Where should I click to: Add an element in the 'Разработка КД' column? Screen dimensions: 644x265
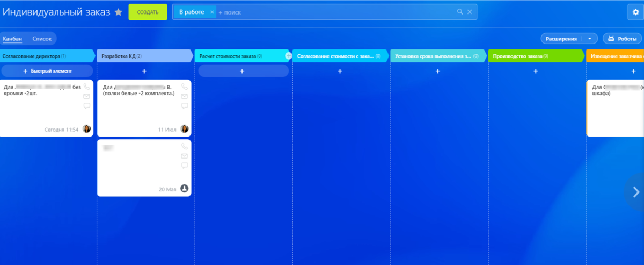(x=144, y=71)
